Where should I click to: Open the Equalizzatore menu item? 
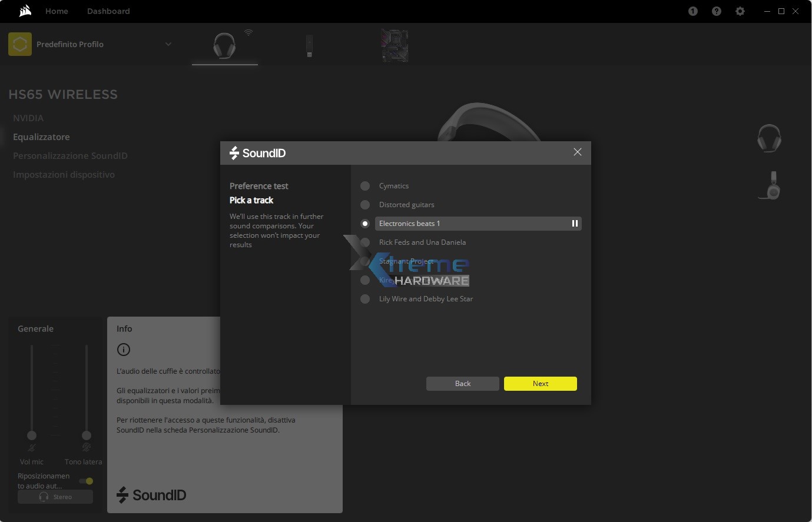tap(41, 137)
